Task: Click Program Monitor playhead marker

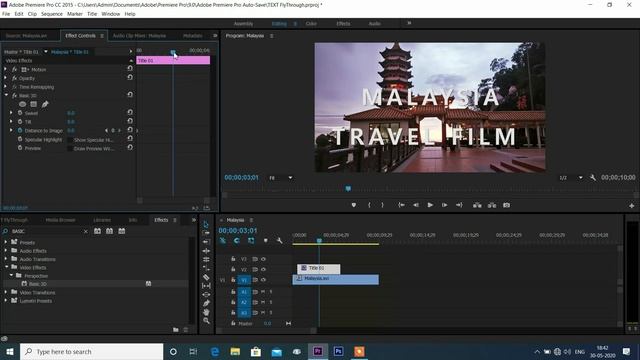Action: pyautogui.click(x=348, y=189)
